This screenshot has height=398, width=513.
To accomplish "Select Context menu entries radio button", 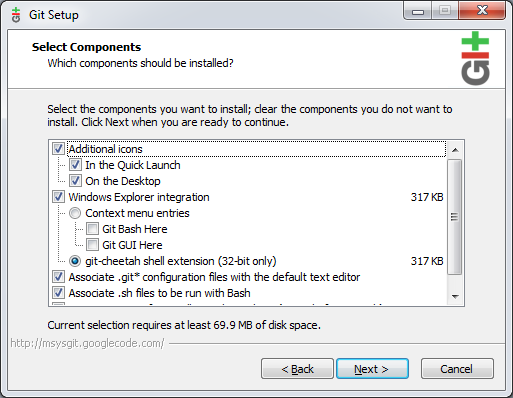I will 75,213.
